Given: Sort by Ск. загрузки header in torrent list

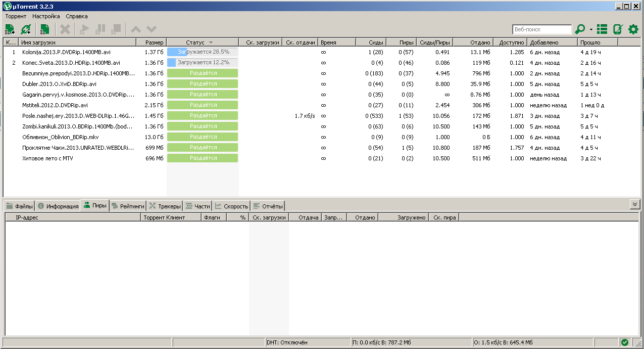Looking at the screenshot, I should pos(260,42).
